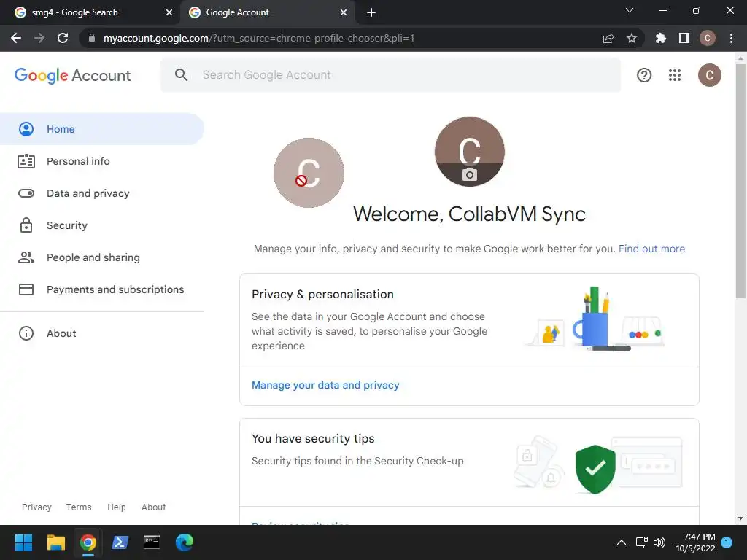Viewport: 747px width, 560px height.
Task: Open the Google apps grid launcher
Action: click(675, 75)
